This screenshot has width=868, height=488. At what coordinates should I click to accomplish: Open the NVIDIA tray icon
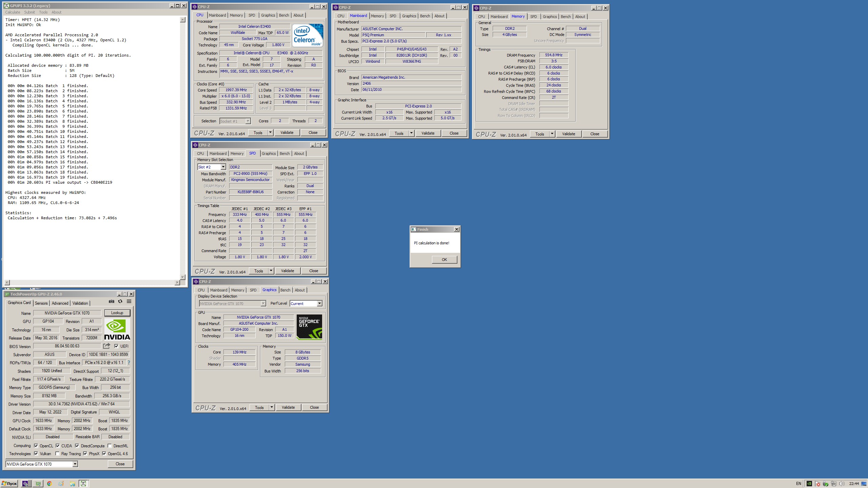(809, 484)
